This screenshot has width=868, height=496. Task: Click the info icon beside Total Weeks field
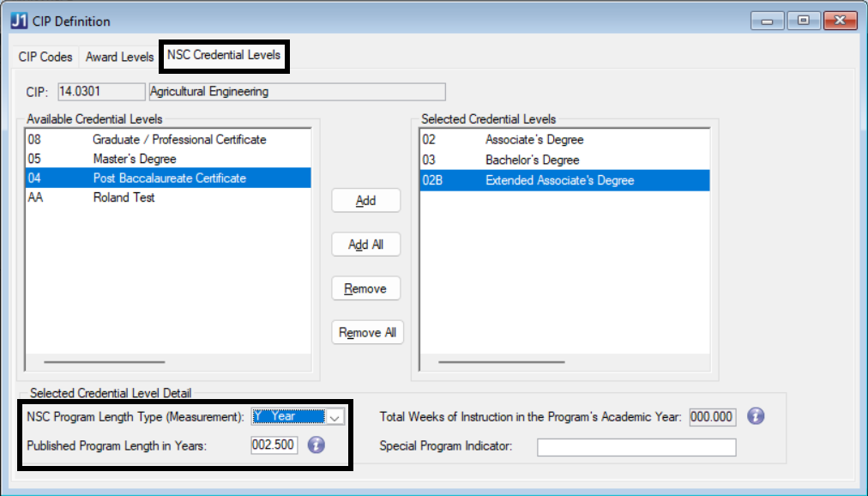755,416
